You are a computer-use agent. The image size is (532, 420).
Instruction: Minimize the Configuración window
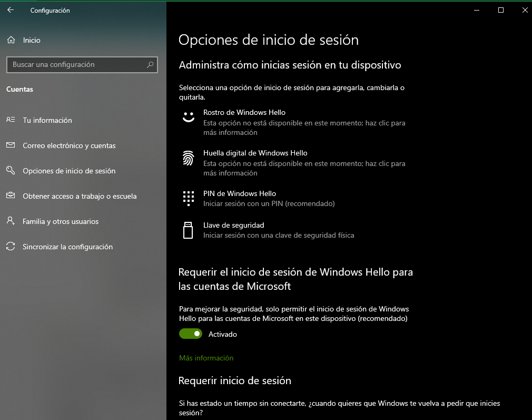[477, 10]
